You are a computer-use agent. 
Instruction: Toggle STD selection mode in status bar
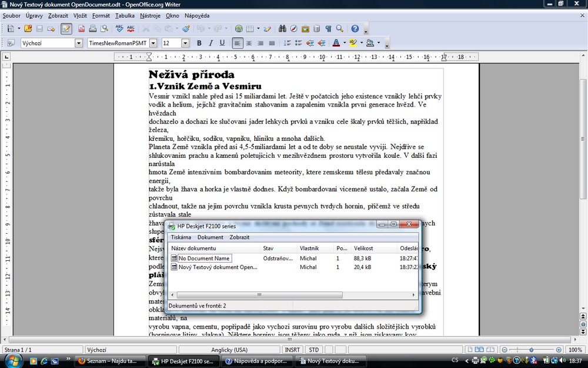click(314, 350)
